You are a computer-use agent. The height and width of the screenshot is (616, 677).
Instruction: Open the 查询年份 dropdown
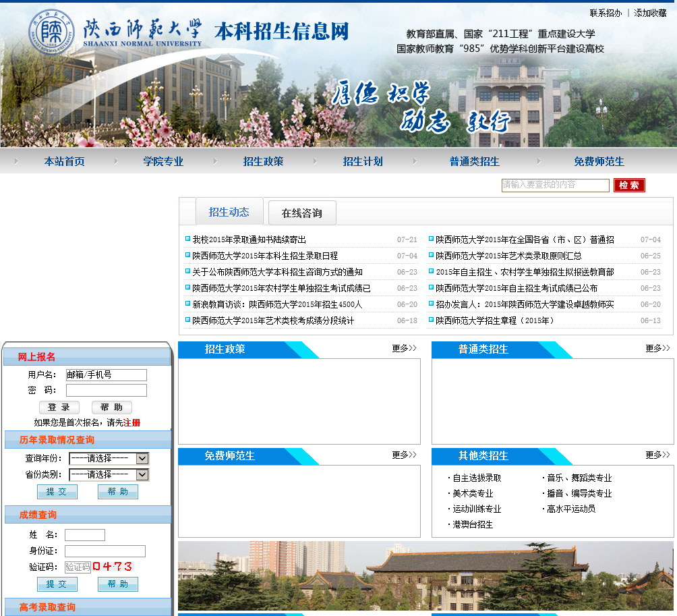pyautogui.click(x=109, y=458)
